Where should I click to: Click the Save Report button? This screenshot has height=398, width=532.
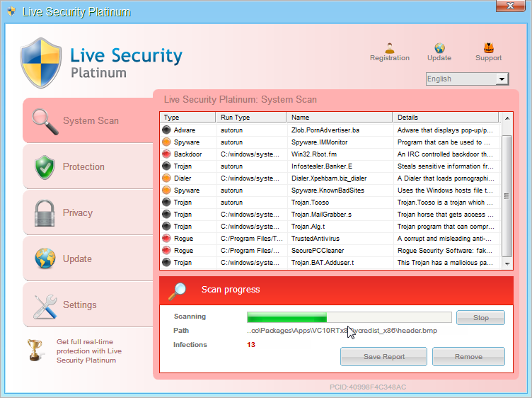tap(383, 356)
